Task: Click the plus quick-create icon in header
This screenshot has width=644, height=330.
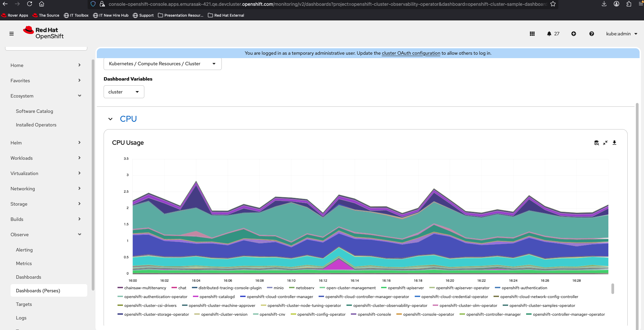Action: (x=574, y=34)
